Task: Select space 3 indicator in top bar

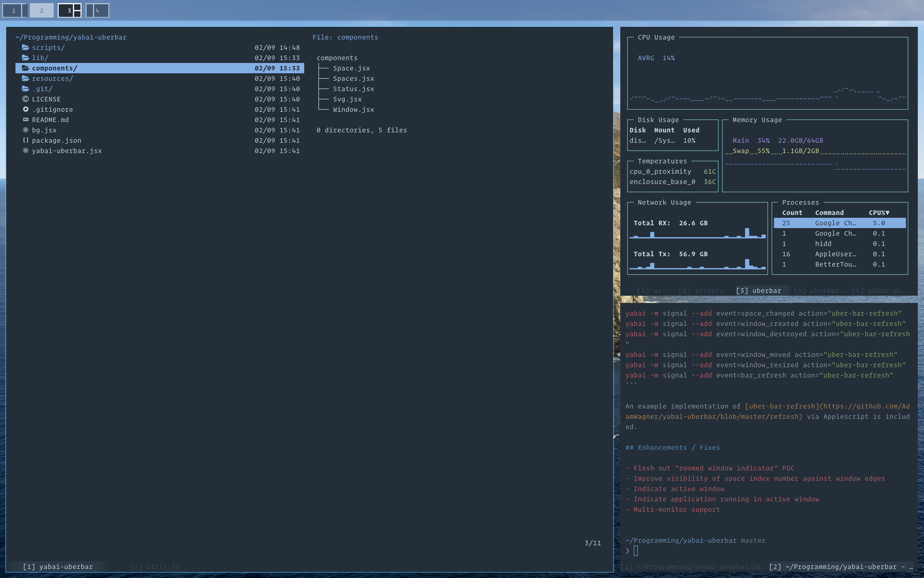Action: [70, 10]
